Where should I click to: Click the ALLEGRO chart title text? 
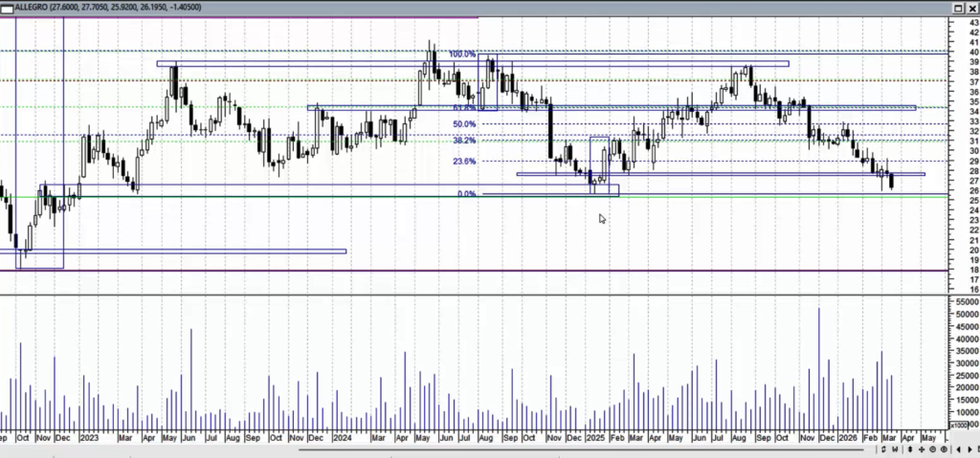pyautogui.click(x=31, y=7)
